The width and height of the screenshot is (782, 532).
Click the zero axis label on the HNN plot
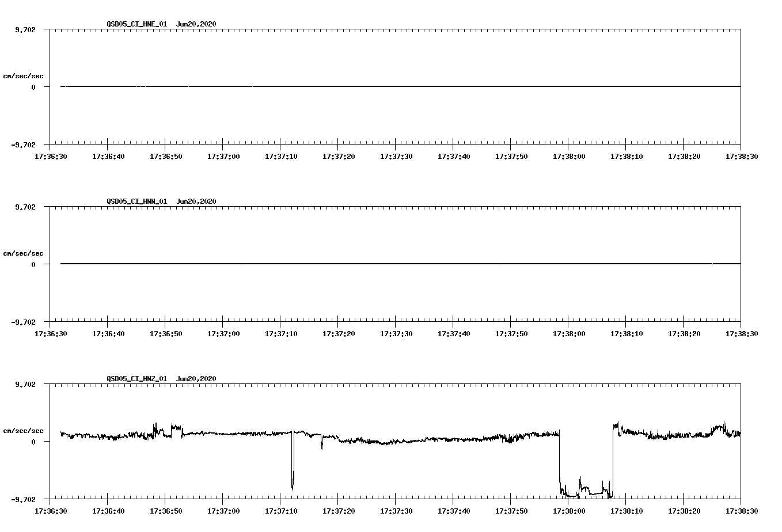point(33,265)
